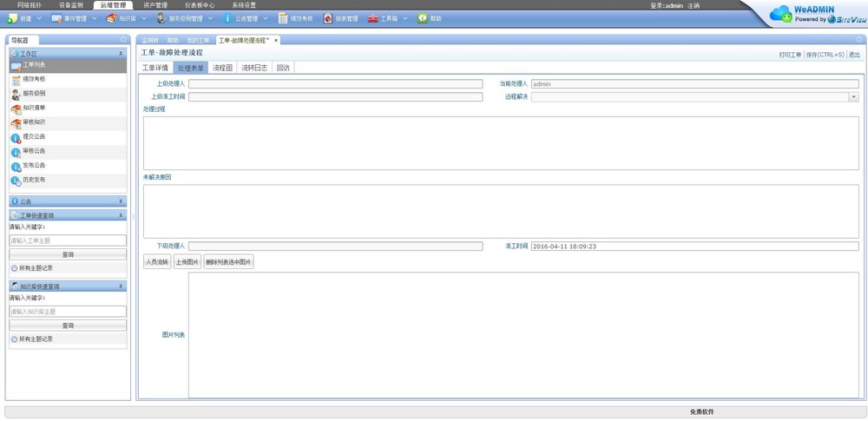Click the 提交公告 info icon
Viewport: 868px width, 421px height.
pos(16,138)
